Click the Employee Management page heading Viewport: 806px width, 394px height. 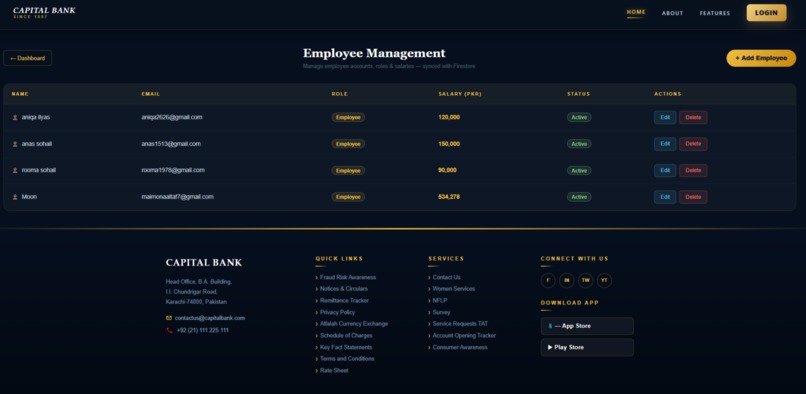coord(374,53)
